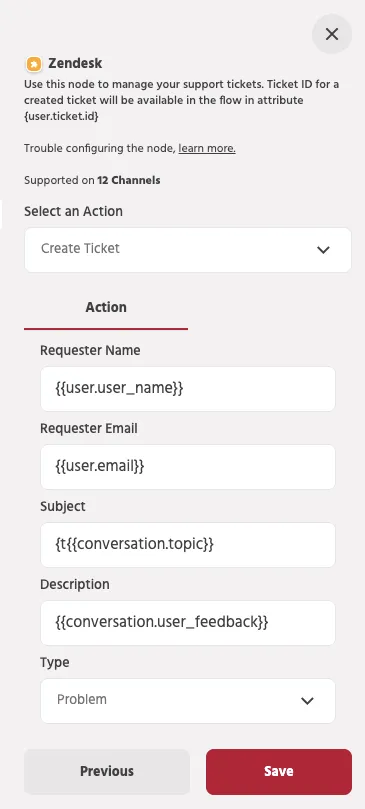Close the Zendesk node configuration panel

pyautogui.click(x=332, y=34)
